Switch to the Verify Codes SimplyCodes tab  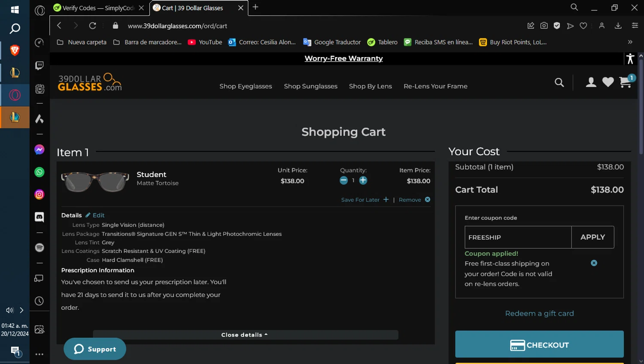click(x=98, y=8)
